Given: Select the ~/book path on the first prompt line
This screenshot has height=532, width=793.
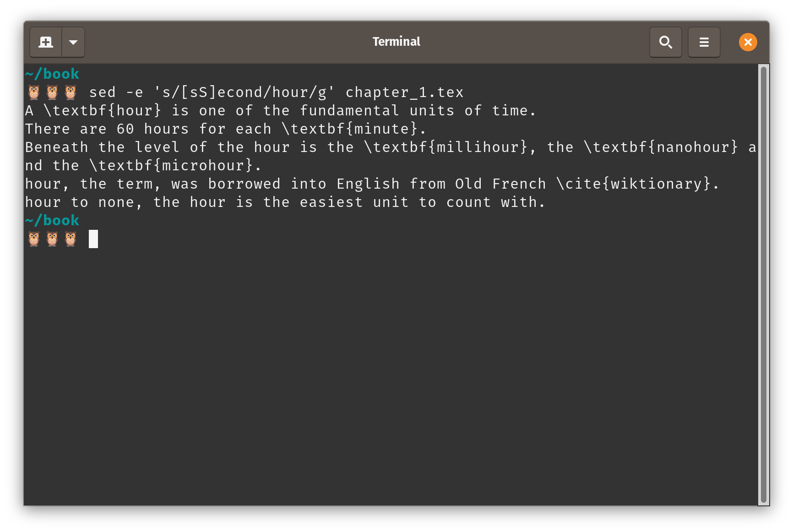Looking at the screenshot, I should tap(52, 73).
